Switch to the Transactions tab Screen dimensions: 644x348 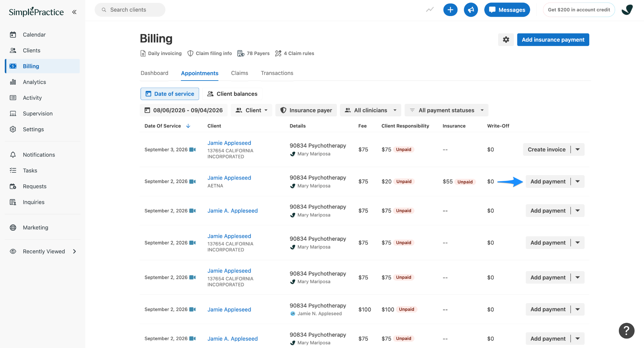click(x=277, y=73)
